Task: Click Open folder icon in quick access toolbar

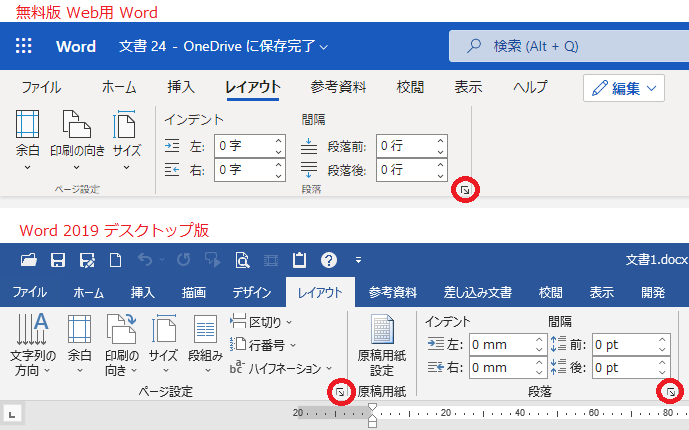Action: (x=29, y=260)
